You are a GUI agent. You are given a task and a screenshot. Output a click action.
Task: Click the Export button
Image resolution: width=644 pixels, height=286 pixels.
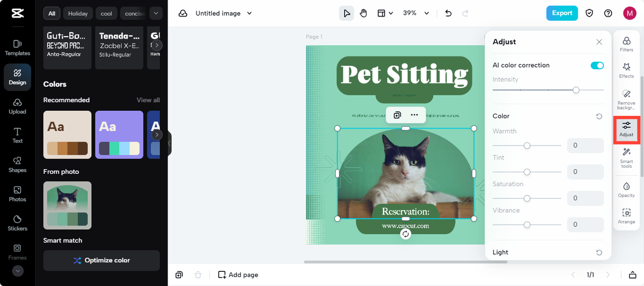[x=562, y=14]
